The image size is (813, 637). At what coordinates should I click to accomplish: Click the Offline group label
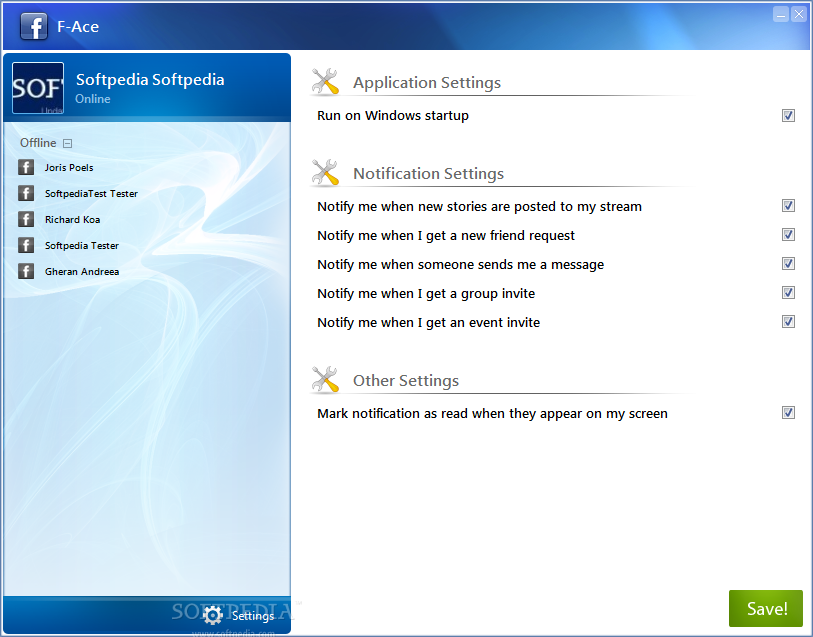click(38, 143)
